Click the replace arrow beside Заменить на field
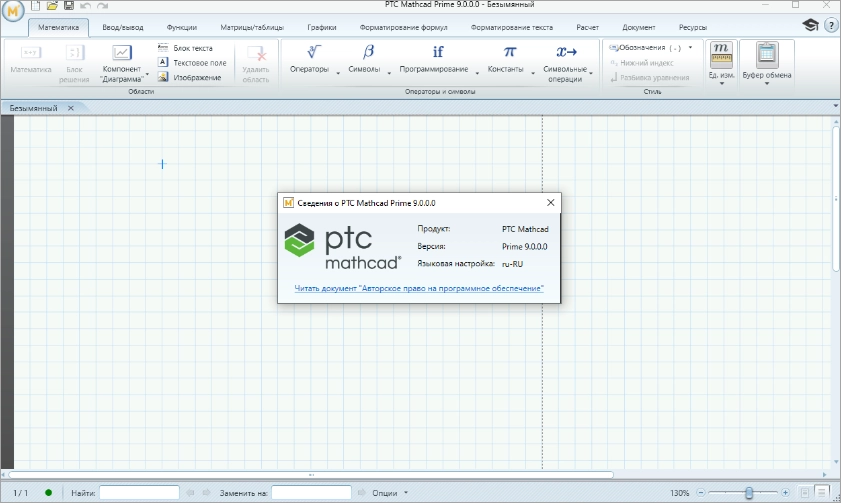The height and width of the screenshot is (503, 841). [362, 492]
